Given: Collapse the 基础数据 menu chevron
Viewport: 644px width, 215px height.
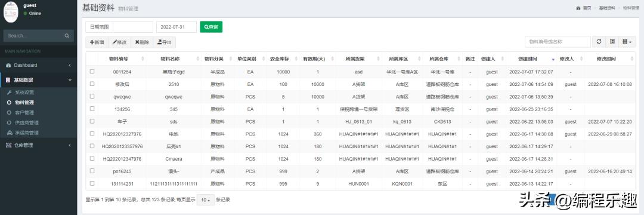Looking at the screenshot, I should tap(70, 80).
